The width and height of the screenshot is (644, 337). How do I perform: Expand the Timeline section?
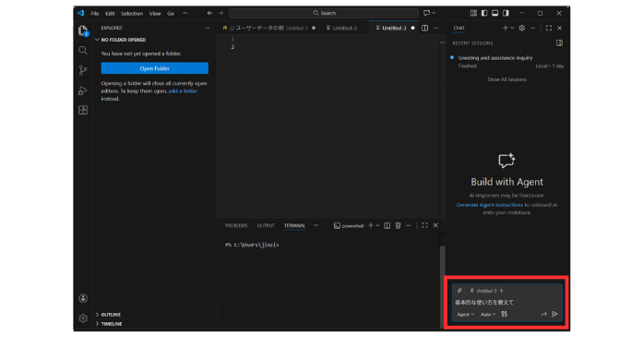(x=112, y=324)
